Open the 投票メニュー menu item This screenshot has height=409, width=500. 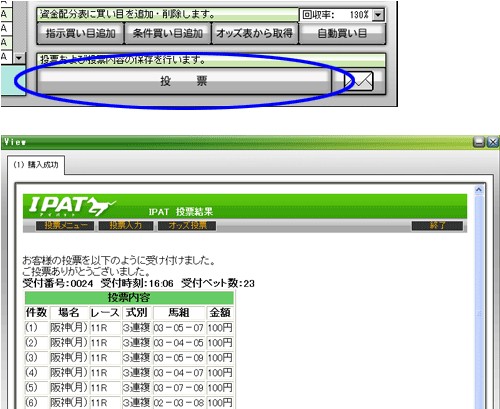(x=65, y=225)
